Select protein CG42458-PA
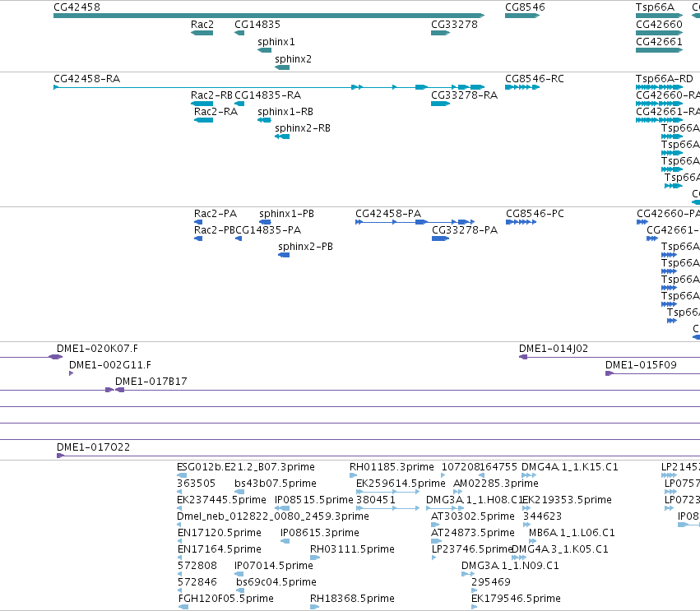700x611 pixels. [x=415, y=222]
